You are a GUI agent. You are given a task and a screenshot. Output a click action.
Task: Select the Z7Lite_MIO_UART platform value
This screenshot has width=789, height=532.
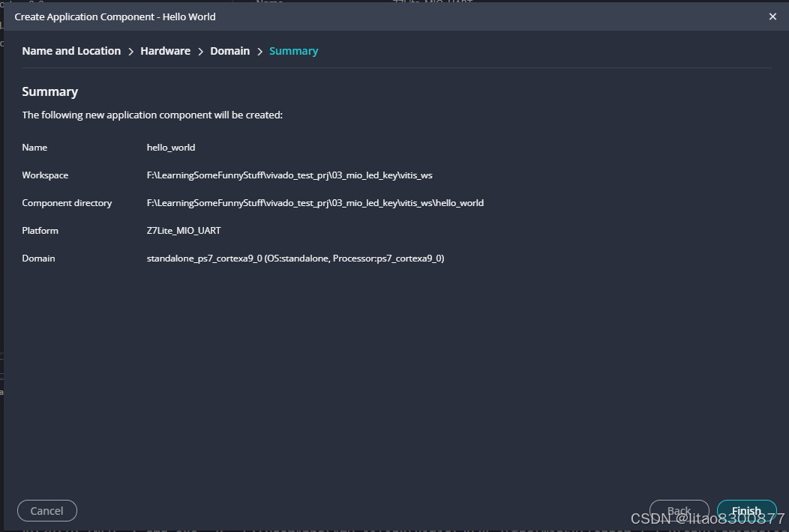(x=184, y=230)
